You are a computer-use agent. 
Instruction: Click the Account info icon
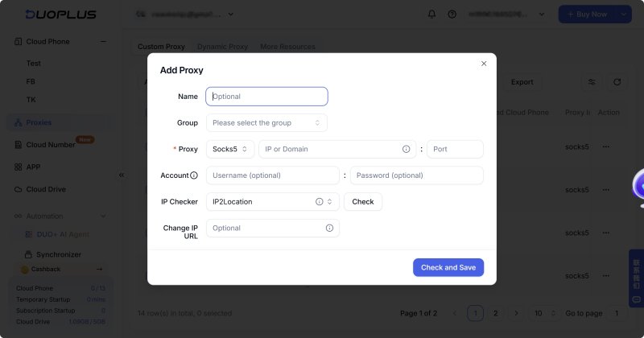point(194,175)
